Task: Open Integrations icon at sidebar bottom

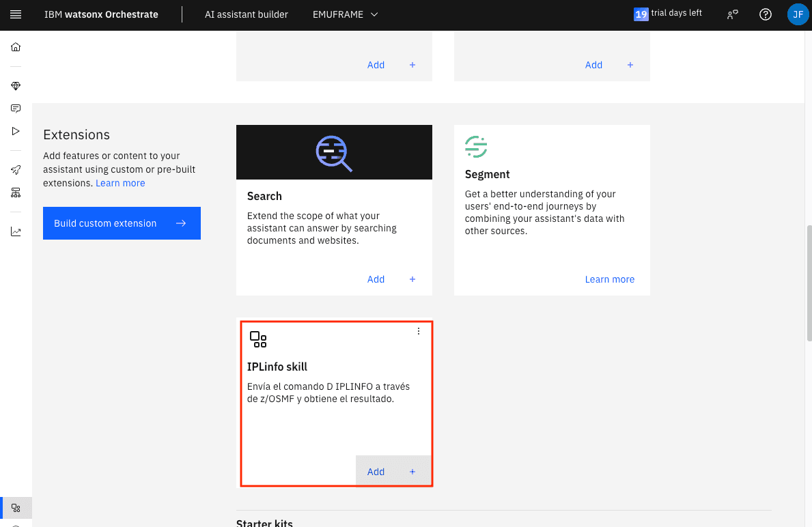Action: (16, 508)
